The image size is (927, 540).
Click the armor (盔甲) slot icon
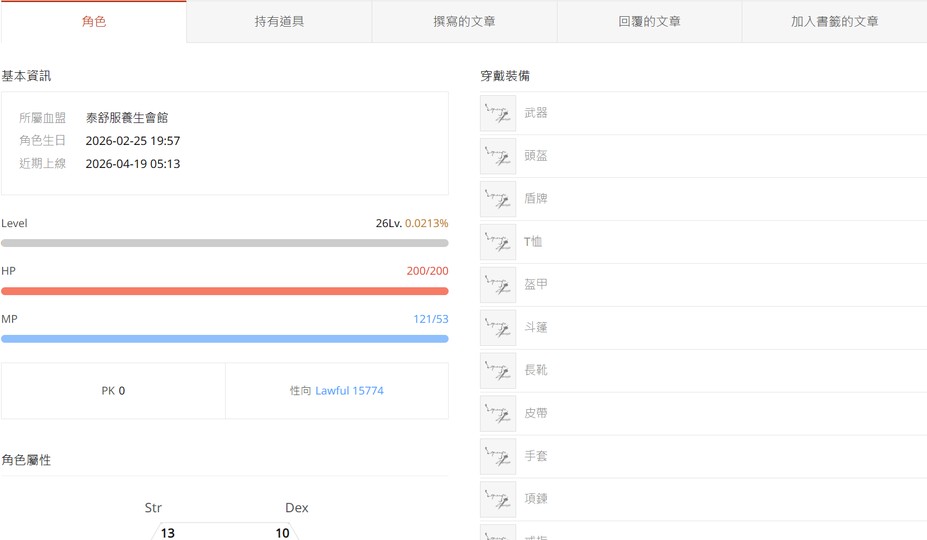click(x=498, y=285)
